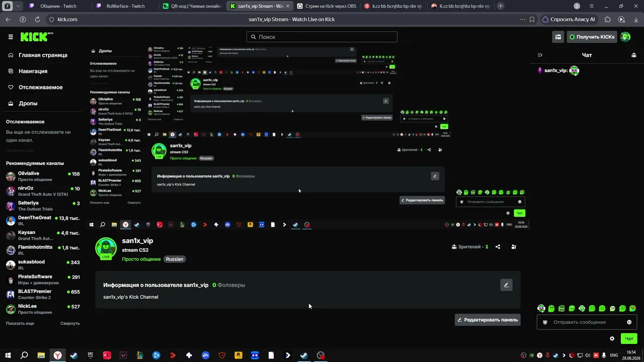Collapse recommended channels with Свернуть

[70, 323]
